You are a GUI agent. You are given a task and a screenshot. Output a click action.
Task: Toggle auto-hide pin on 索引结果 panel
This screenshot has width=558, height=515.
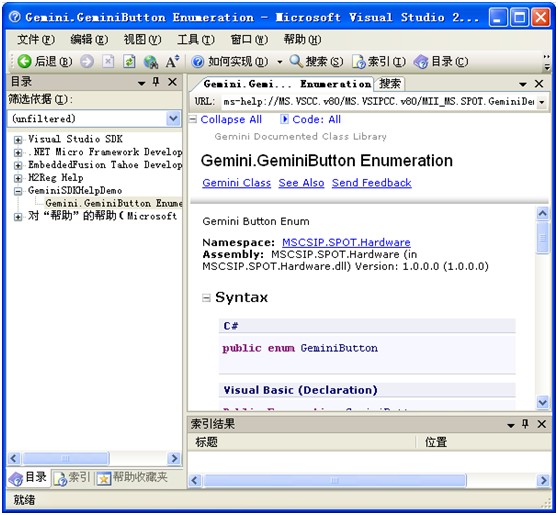tap(525, 424)
